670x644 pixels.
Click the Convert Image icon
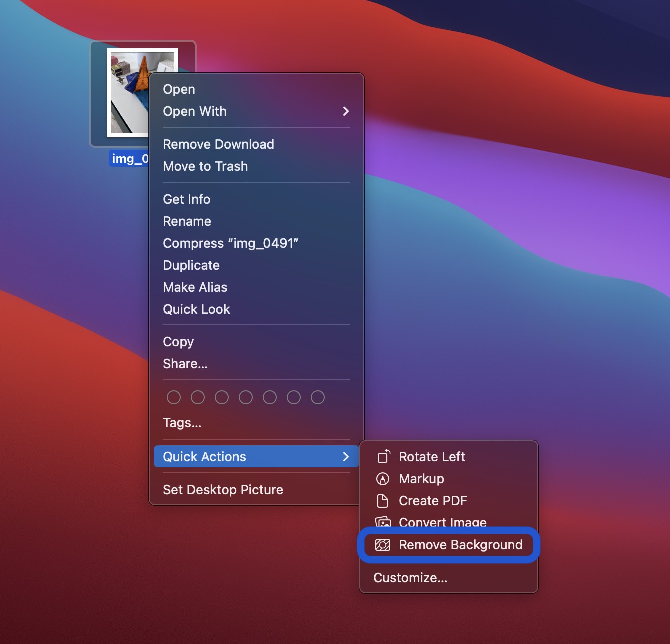pos(383,523)
